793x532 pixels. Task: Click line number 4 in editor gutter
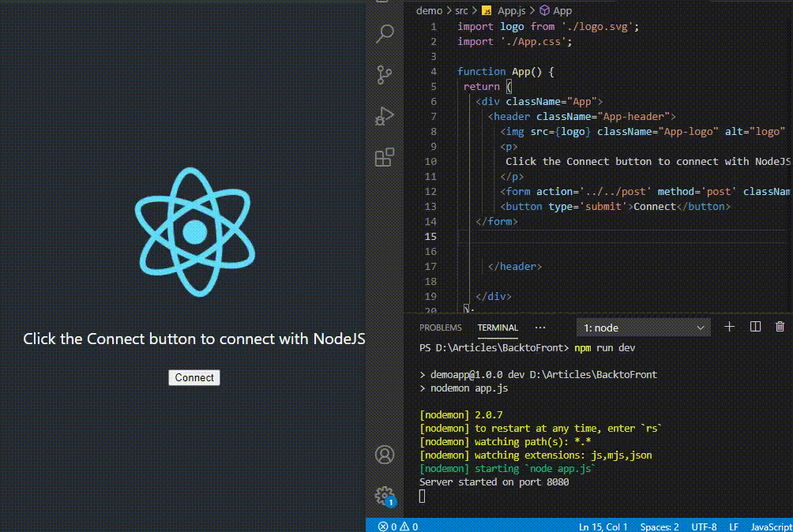(x=434, y=71)
